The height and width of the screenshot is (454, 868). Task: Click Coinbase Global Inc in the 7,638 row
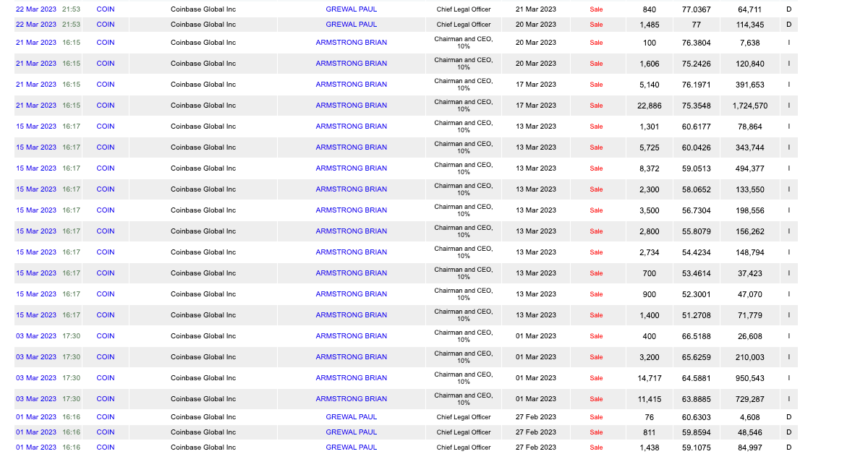203,43
